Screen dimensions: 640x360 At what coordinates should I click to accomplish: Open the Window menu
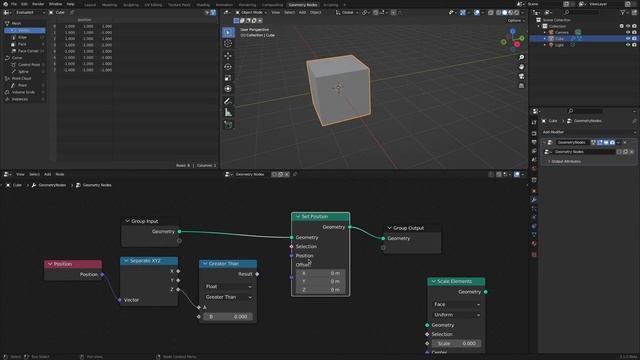[55, 4]
